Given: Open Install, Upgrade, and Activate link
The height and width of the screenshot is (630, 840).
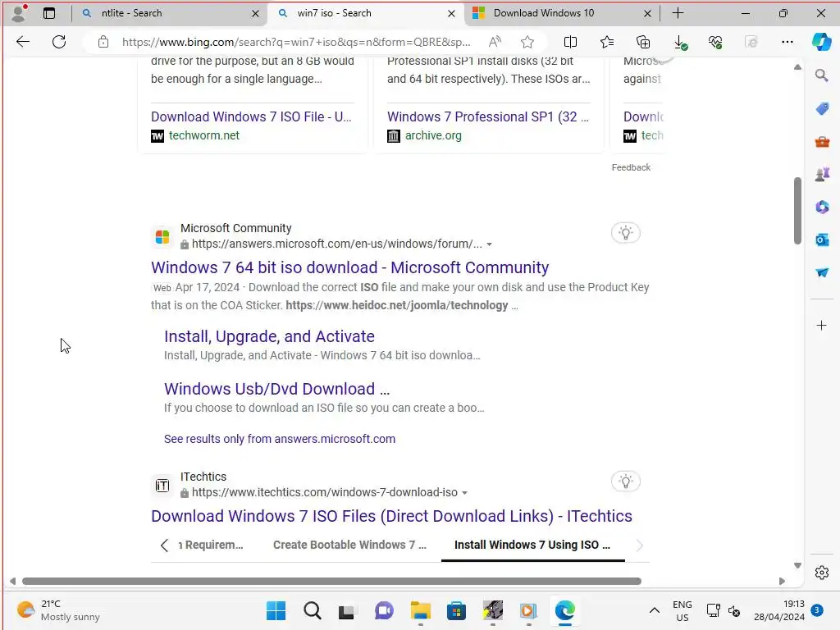Looking at the screenshot, I should (269, 336).
